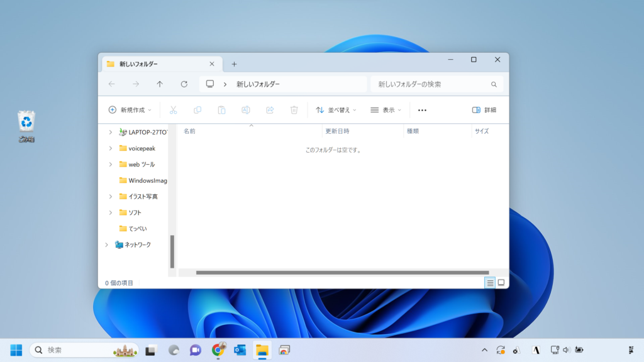Click the battery tray icon
The image size is (644, 362).
[x=579, y=350]
